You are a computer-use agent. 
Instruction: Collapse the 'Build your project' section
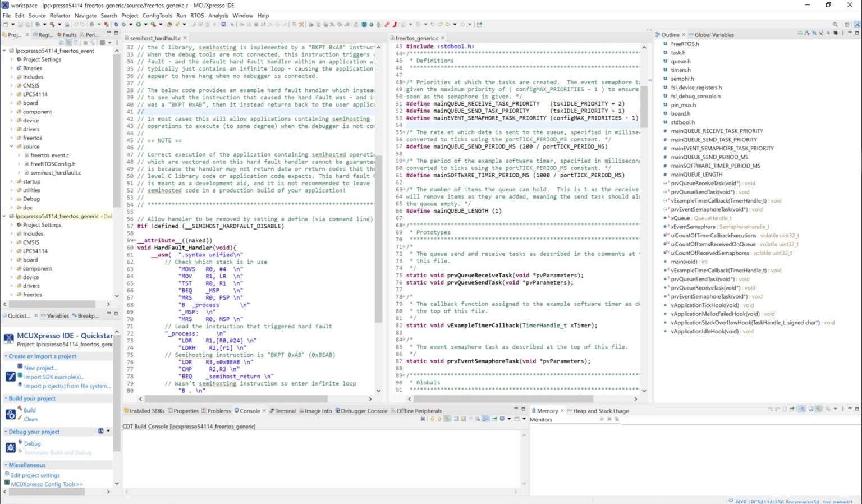(x=6, y=398)
